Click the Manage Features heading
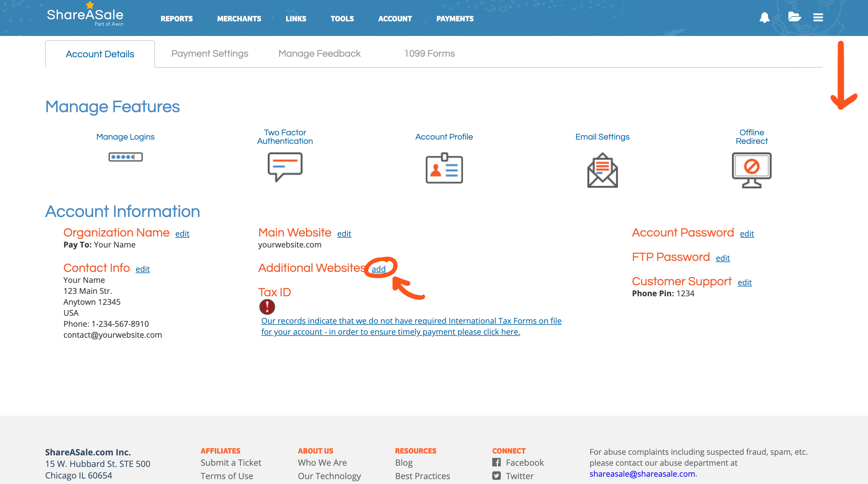Viewport: 868px width, 484px height. point(113,107)
